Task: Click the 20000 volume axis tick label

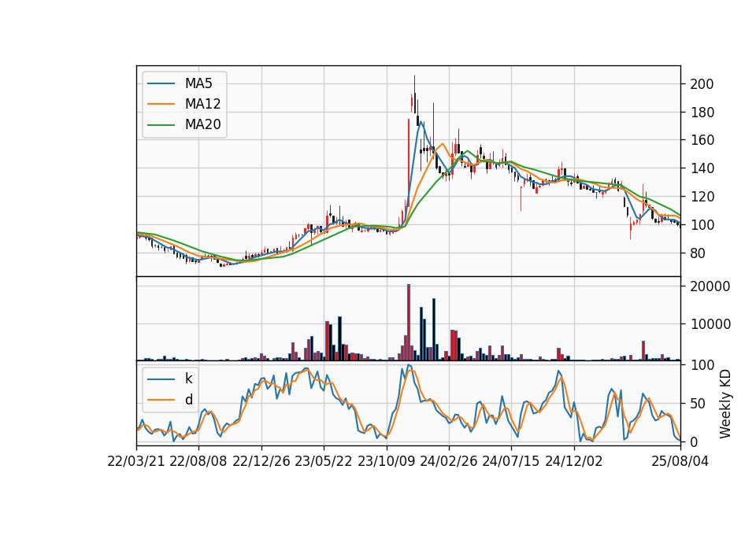Action: pyautogui.click(x=710, y=286)
